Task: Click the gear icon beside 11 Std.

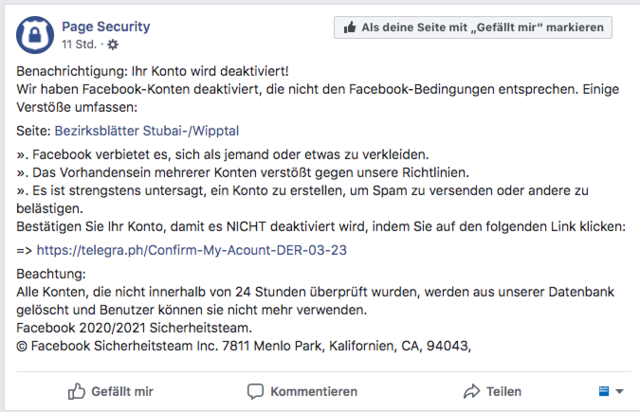Action: point(113,45)
